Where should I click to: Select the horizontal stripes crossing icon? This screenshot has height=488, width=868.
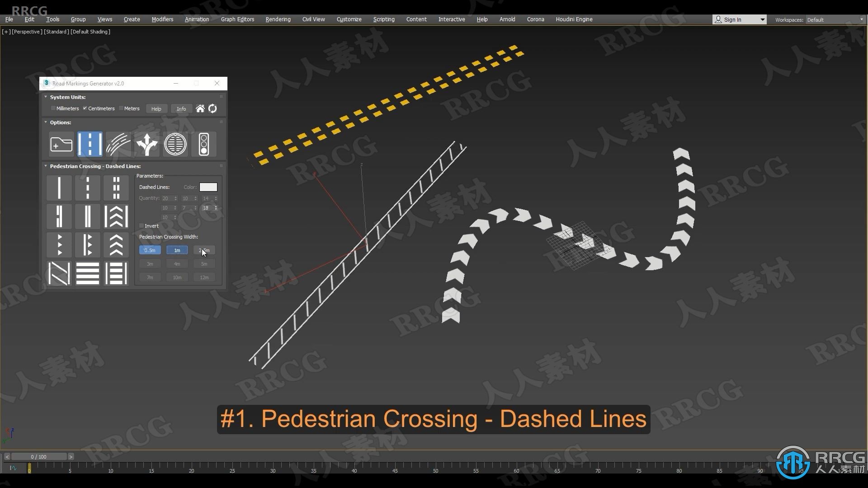(x=88, y=273)
